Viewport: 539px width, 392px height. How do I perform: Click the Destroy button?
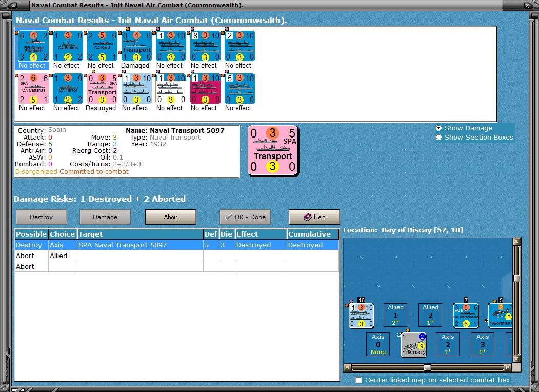click(x=41, y=217)
